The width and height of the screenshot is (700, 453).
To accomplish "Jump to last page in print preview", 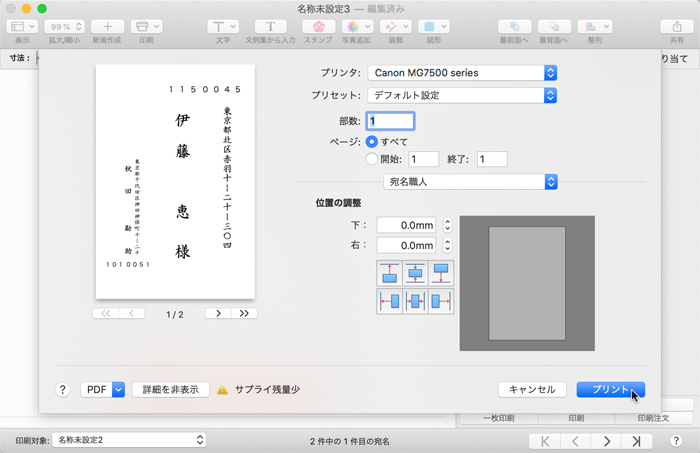I will (x=244, y=313).
